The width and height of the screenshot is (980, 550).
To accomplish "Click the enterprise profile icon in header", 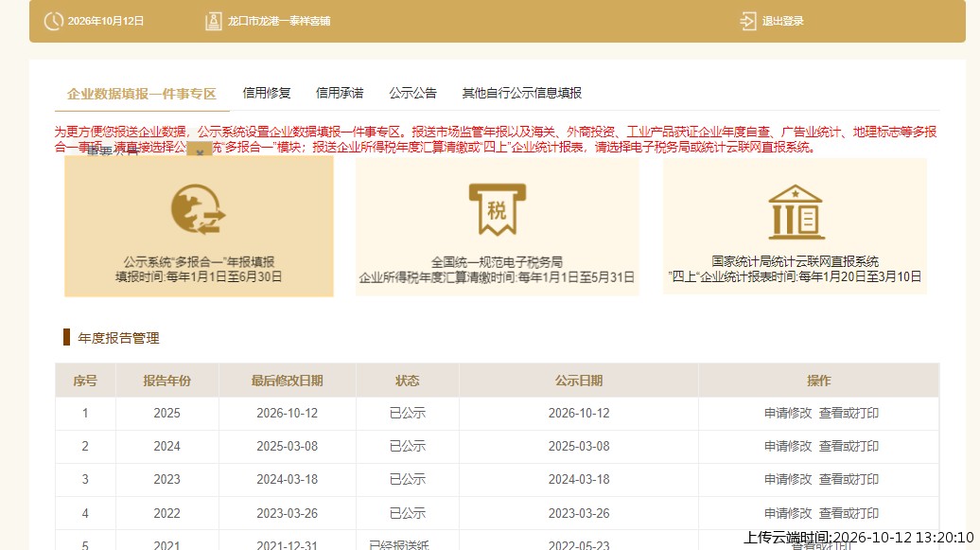I will point(213,21).
